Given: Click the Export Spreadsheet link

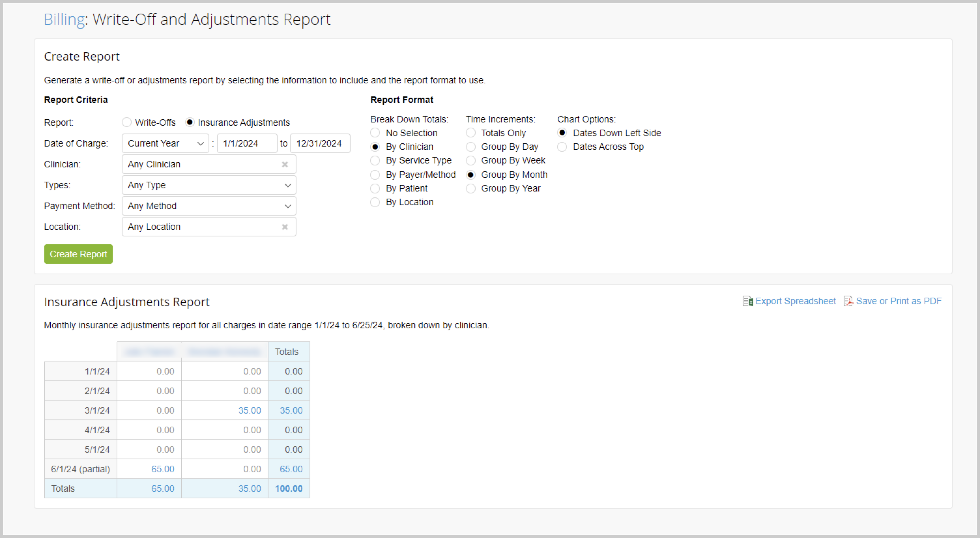Looking at the screenshot, I should pos(796,301).
